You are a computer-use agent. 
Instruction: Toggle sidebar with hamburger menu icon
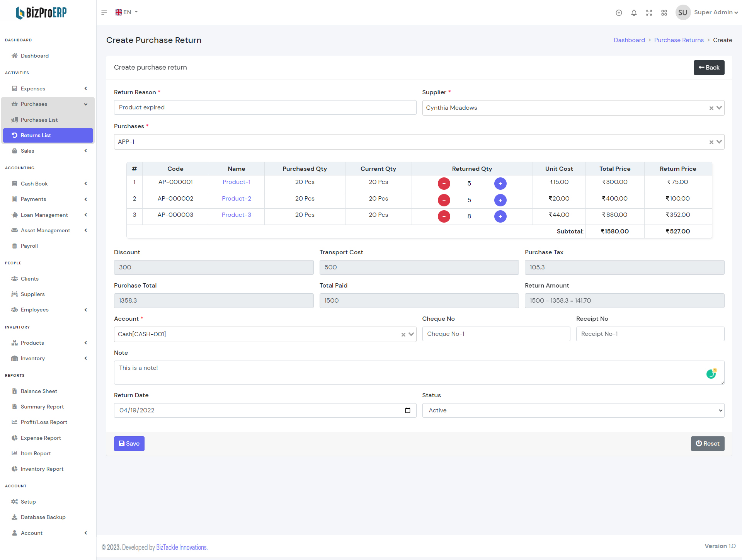click(104, 13)
